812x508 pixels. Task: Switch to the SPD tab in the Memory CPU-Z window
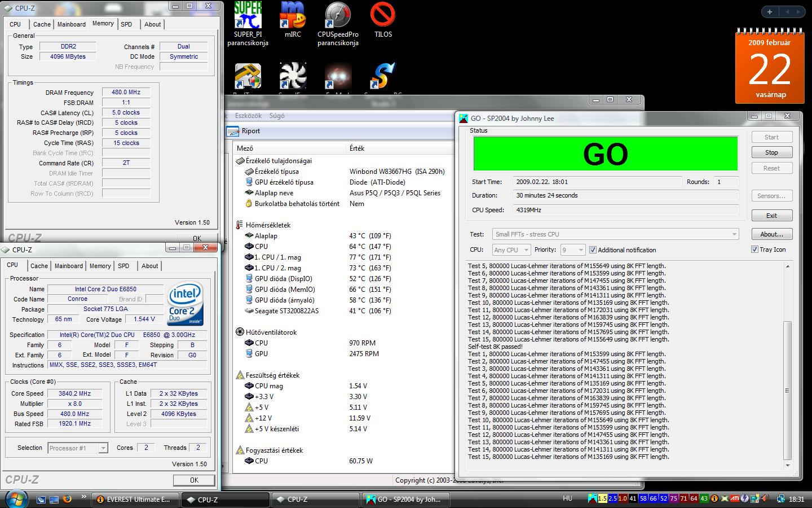[x=126, y=24]
